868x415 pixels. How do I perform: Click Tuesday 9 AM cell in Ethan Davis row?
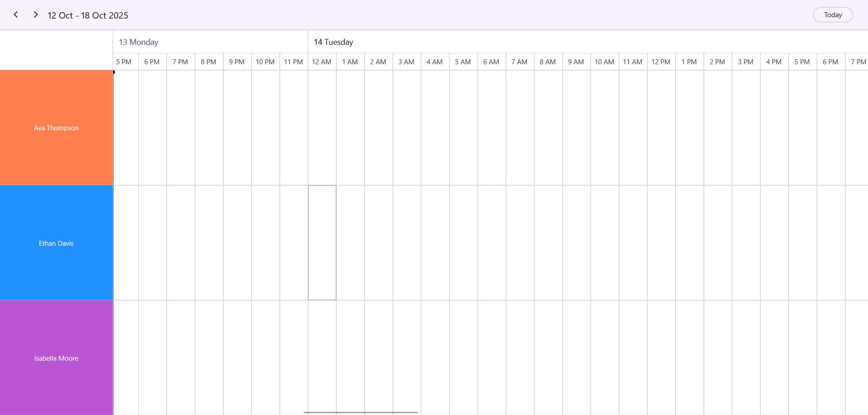(576, 243)
